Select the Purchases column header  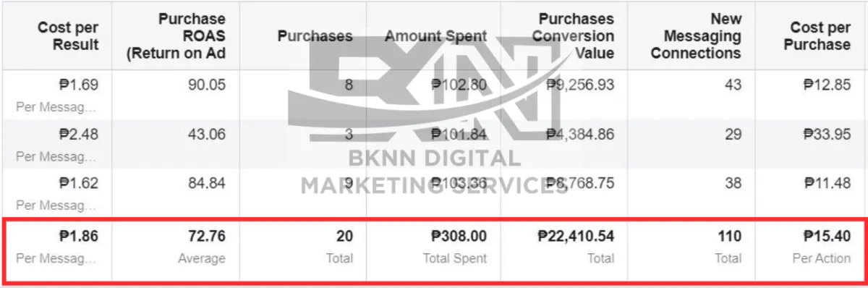tap(315, 36)
